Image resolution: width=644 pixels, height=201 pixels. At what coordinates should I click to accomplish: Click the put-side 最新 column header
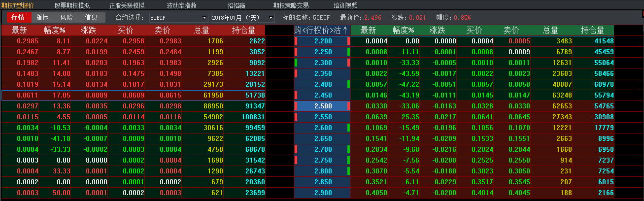coord(369,30)
